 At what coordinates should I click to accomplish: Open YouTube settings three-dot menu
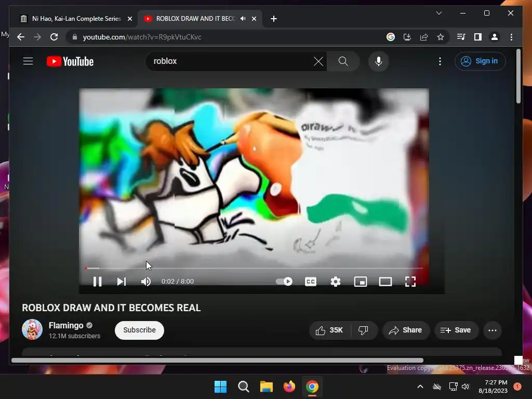tap(440, 61)
